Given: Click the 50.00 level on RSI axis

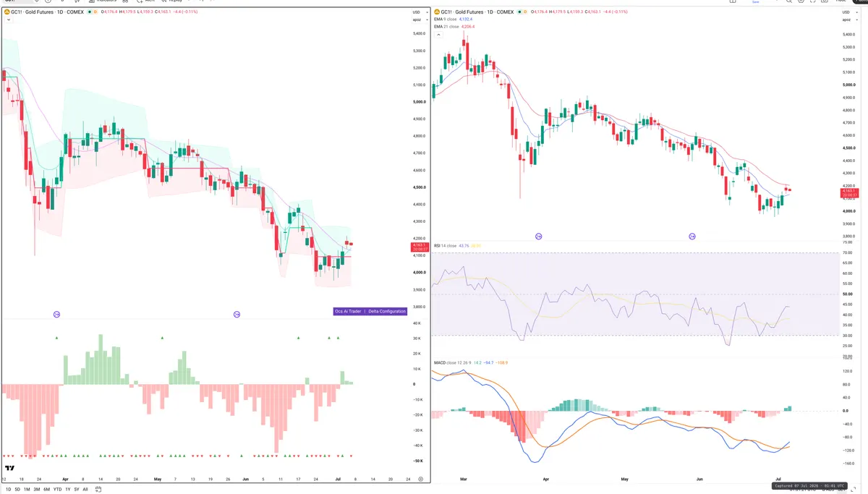Looking at the screenshot, I should click(848, 294).
